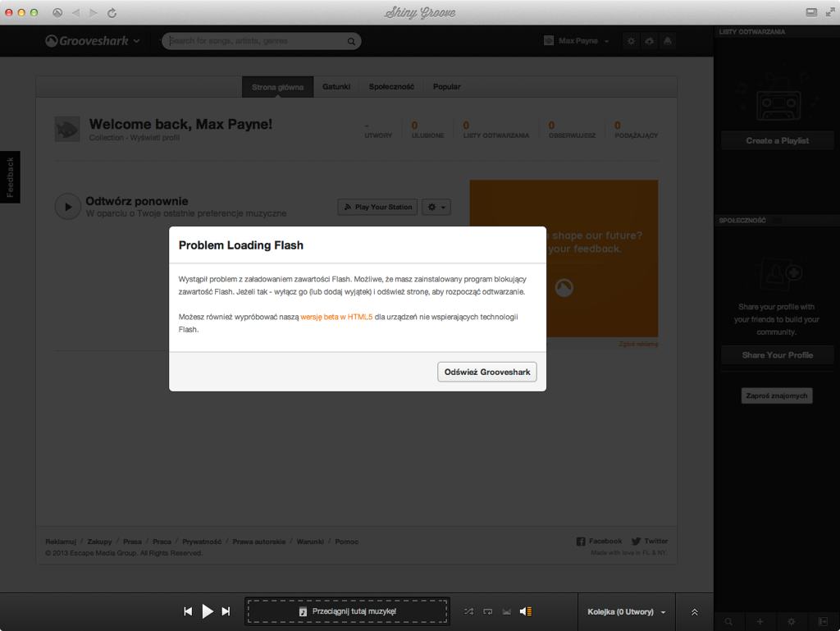Switch to the Popular tab

coord(447,87)
